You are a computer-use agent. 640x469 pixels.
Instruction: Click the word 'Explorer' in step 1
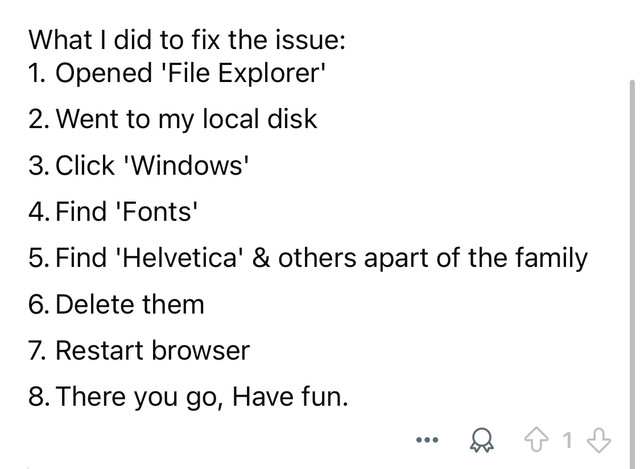271,74
